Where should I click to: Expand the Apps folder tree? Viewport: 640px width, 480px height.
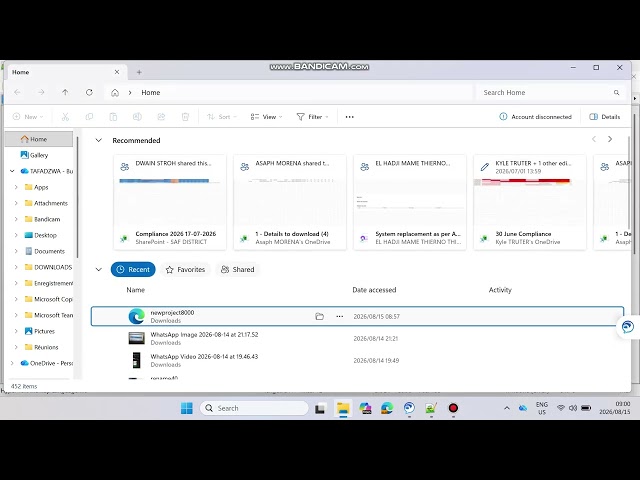click(16, 187)
